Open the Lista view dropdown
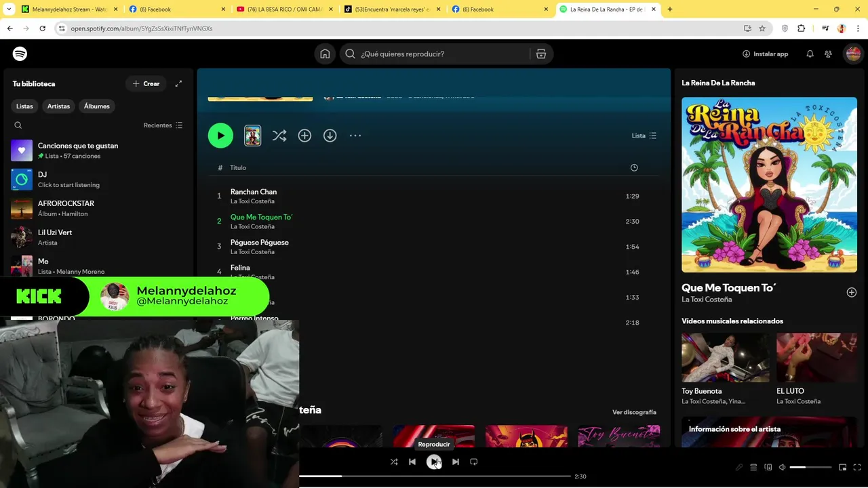Screen dimensions: 868x488 click(x=644, y=136)
